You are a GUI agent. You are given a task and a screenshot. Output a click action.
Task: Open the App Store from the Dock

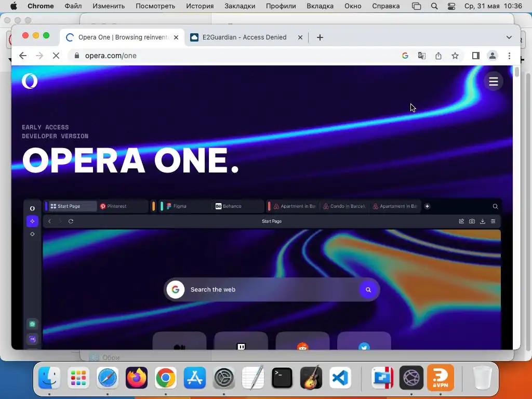pos(195,378)
